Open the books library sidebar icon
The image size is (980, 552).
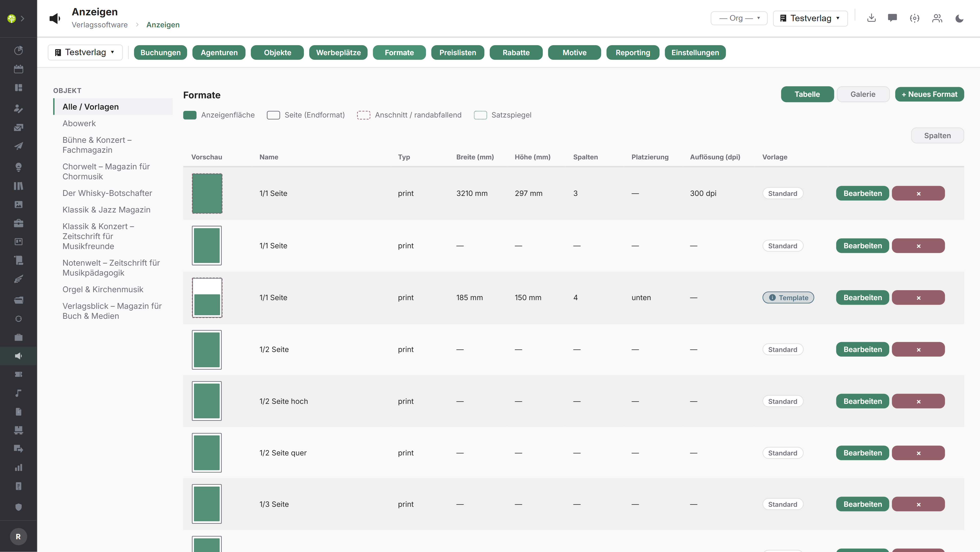click(18, 186)
